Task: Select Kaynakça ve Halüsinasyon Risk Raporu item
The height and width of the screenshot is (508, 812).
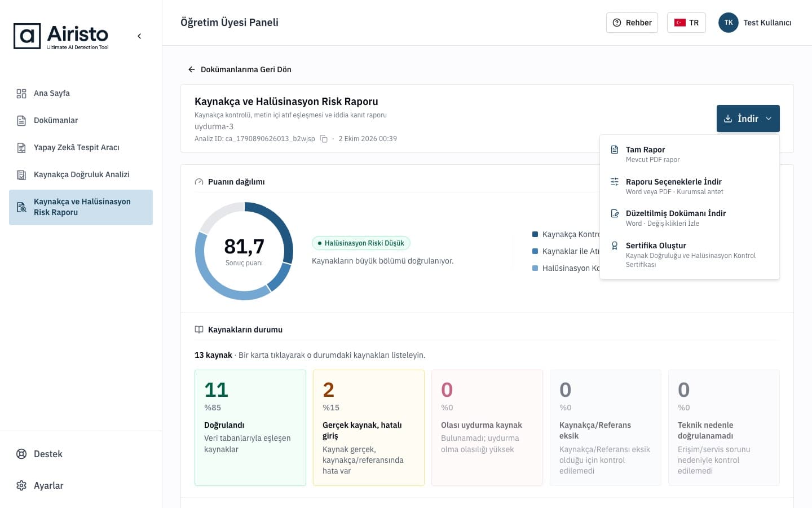Action: point(81,207)
